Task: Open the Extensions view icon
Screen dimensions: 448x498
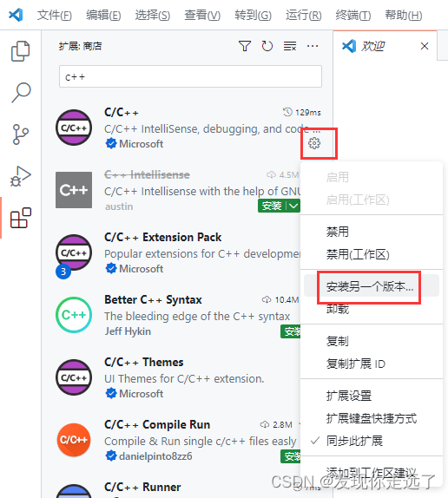Action: point(21,218)
